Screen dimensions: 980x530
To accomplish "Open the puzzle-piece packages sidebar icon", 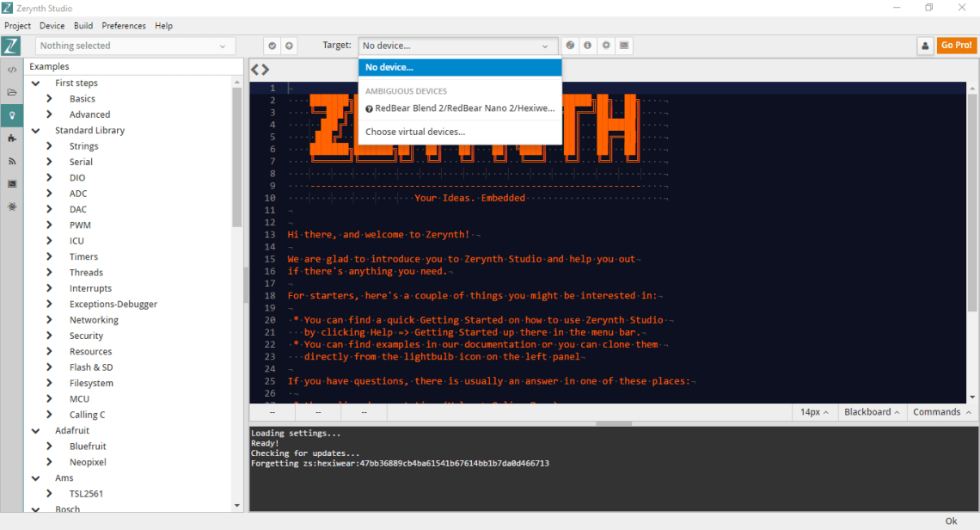I will pyautogui.click(x=12, y=139).
